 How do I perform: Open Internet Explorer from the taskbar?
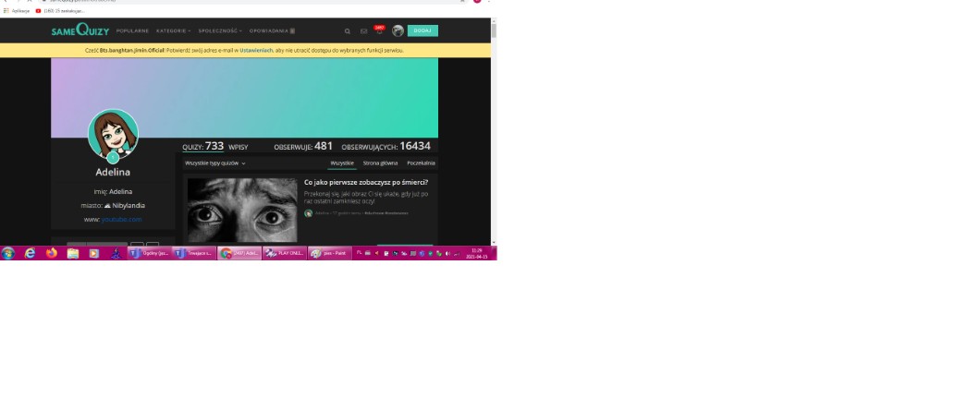[30, 253]
